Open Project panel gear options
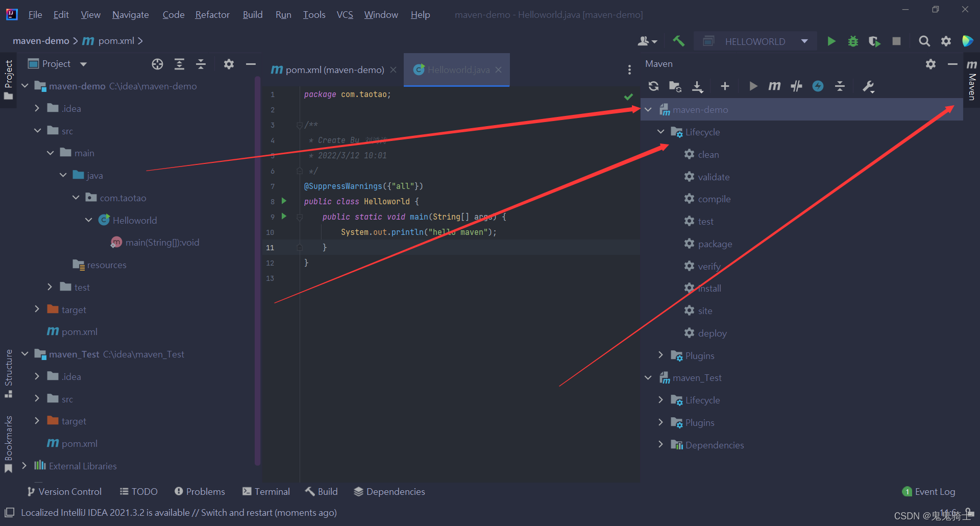 pos(229,64)
